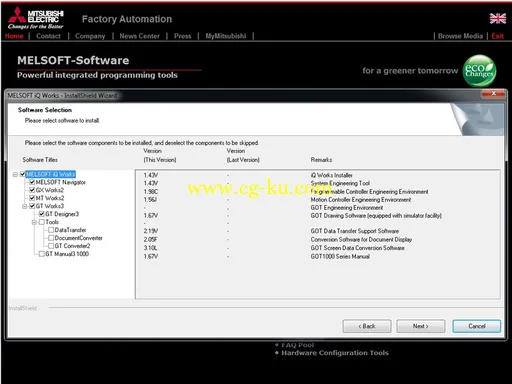Open the Contact page
This screenshot has width=512, height=384.
click(48, 36)
